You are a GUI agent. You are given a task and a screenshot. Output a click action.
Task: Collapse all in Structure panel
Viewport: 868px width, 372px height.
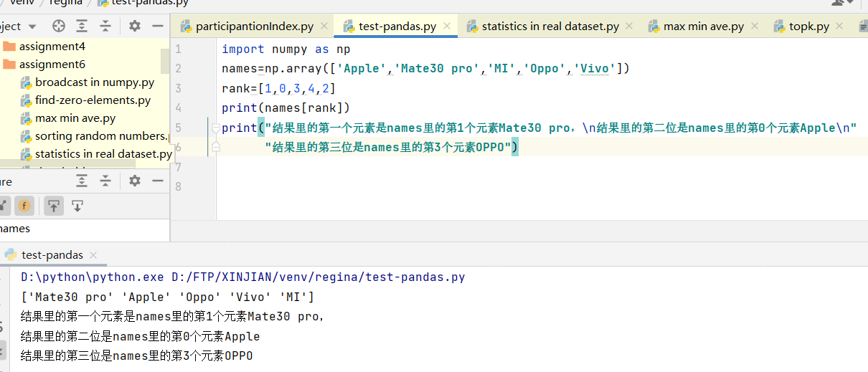point(105,181)
